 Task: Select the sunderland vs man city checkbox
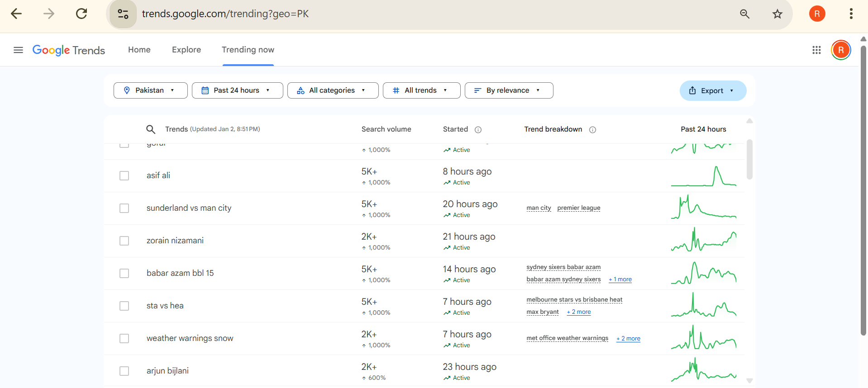(x=124, y=208)
